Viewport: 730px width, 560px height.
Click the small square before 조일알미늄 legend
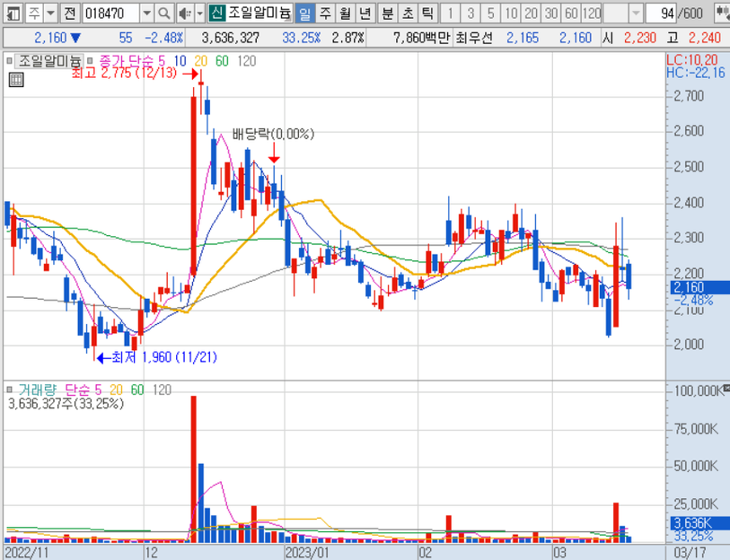point(9,60)
